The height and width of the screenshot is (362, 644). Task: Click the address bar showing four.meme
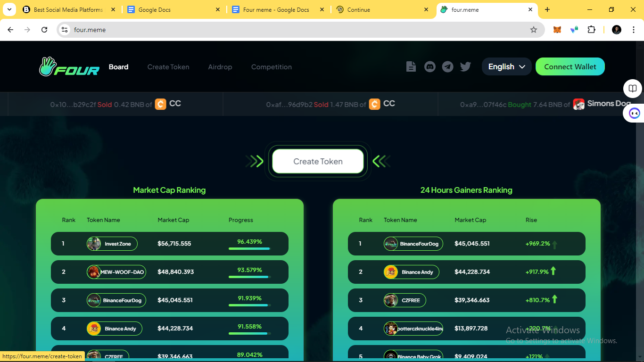coord(301,30)
